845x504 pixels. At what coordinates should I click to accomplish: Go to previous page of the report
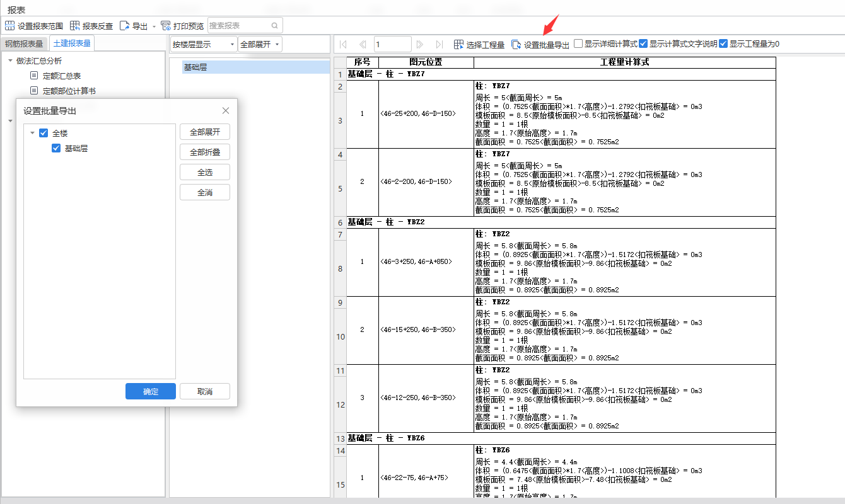tap(363, 44)
